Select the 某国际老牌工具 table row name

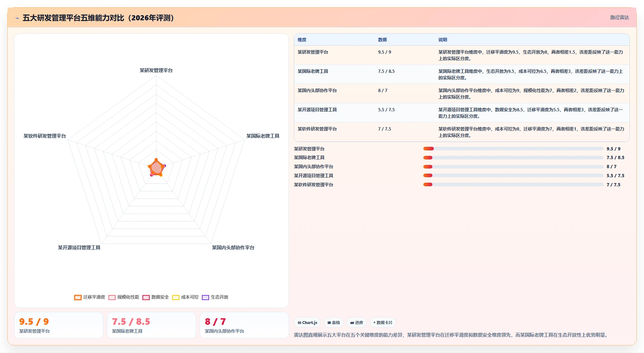[313, 71]
